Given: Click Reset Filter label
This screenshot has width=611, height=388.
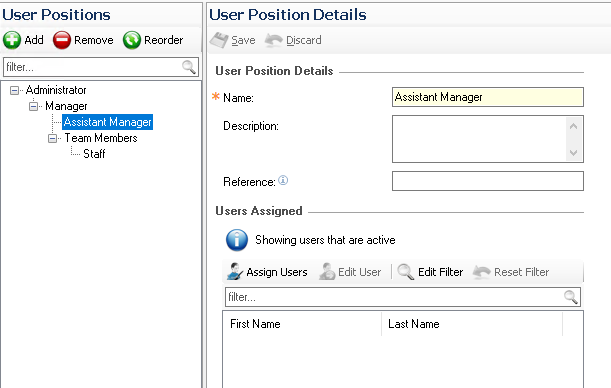Looking at the screenshot, I should [522, 272].
